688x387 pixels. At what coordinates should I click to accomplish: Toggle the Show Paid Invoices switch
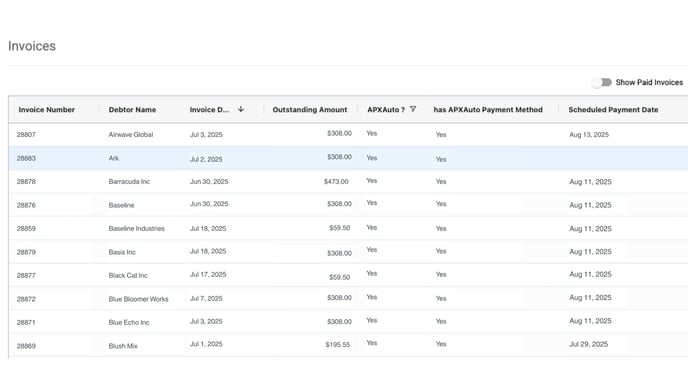click(x=602, y=82)
